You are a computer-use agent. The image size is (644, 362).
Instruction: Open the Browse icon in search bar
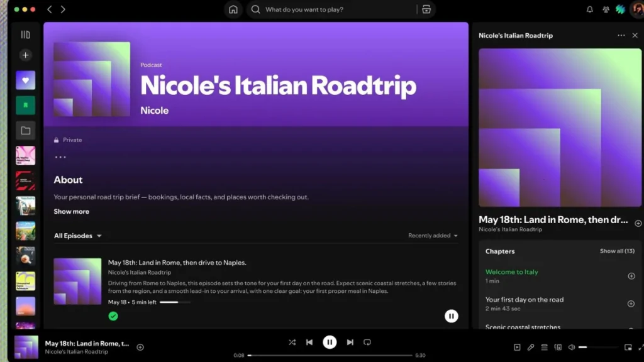[x=426, y=9]
